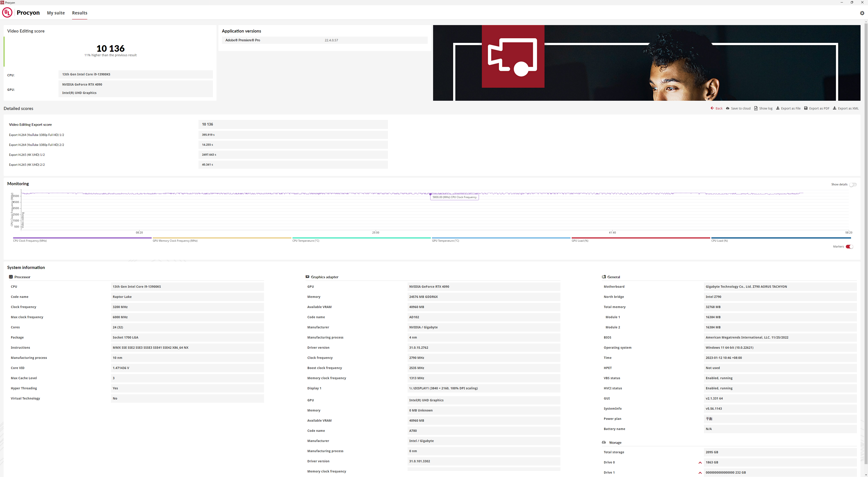Click the video editing banner image

coord(646,63)
